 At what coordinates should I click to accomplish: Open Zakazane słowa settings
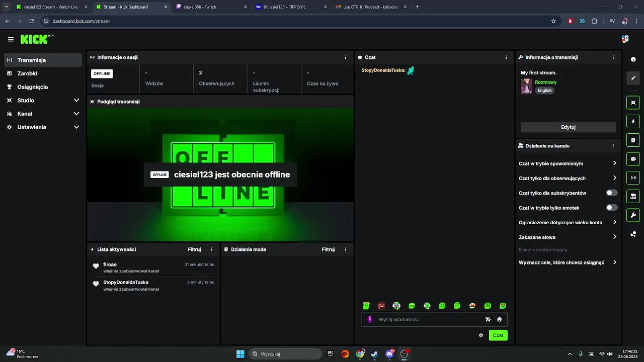(x=568, y=237)
